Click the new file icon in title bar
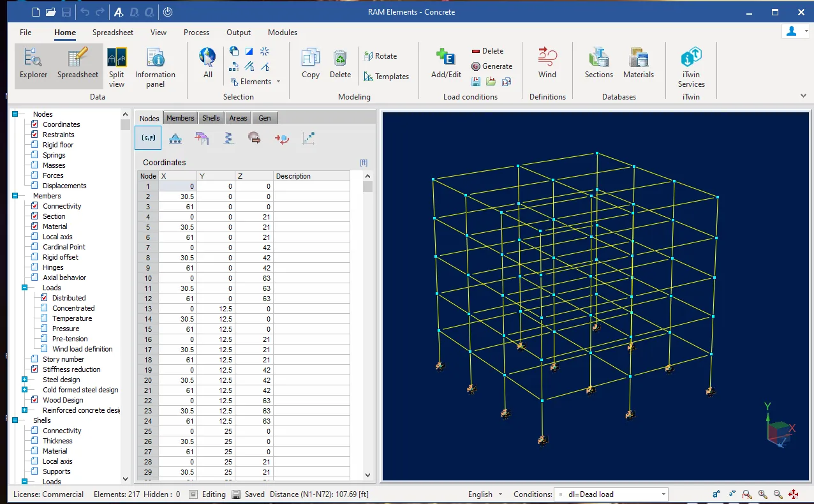814x504 pixels. tap(36, 11)
